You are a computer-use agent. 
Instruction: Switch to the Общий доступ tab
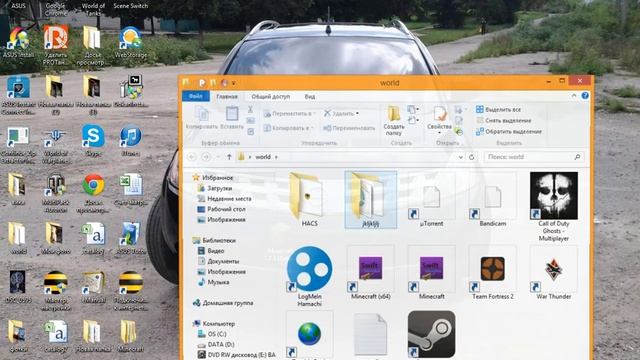click(x=271, y=97)
